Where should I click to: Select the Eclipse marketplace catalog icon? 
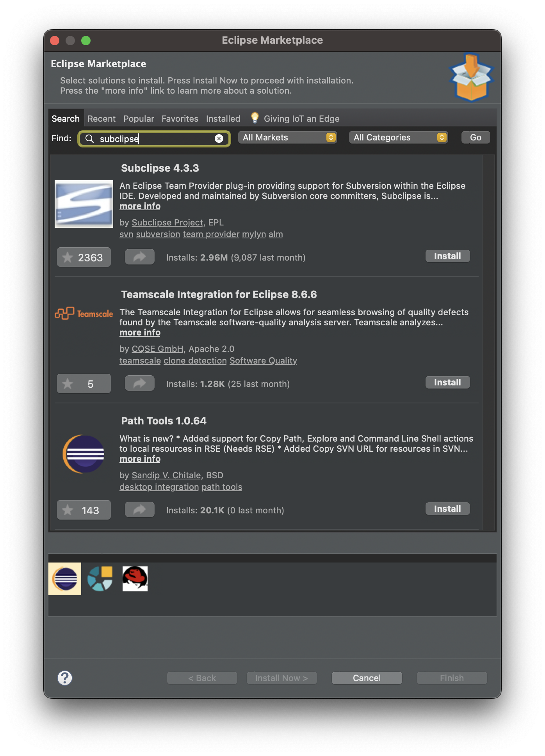(65, 579)
